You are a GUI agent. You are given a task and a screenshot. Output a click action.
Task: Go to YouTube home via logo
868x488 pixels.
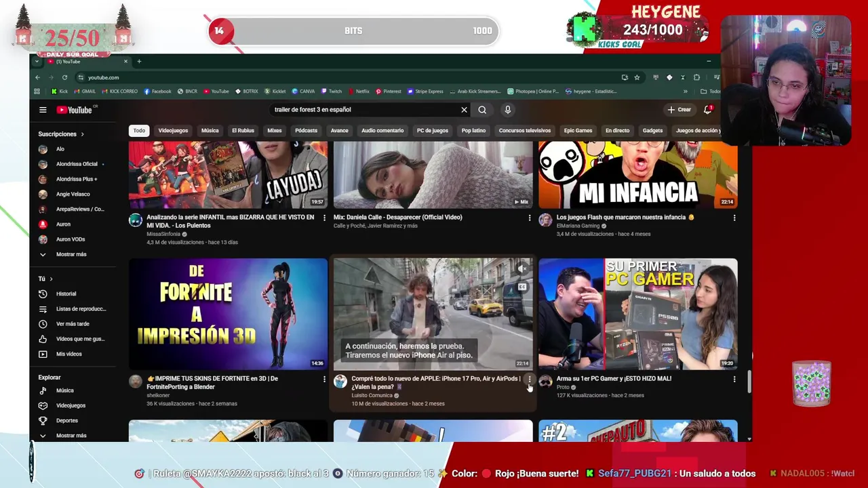coord(75,110)
